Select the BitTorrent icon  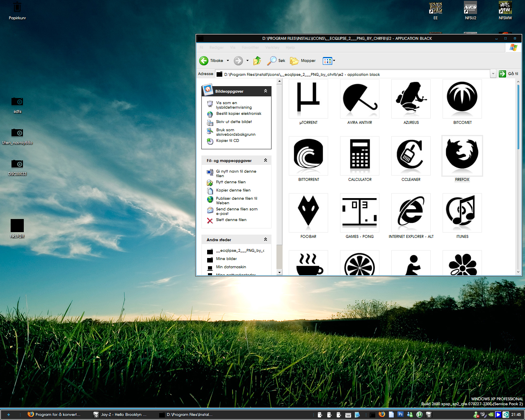point(308,156)
